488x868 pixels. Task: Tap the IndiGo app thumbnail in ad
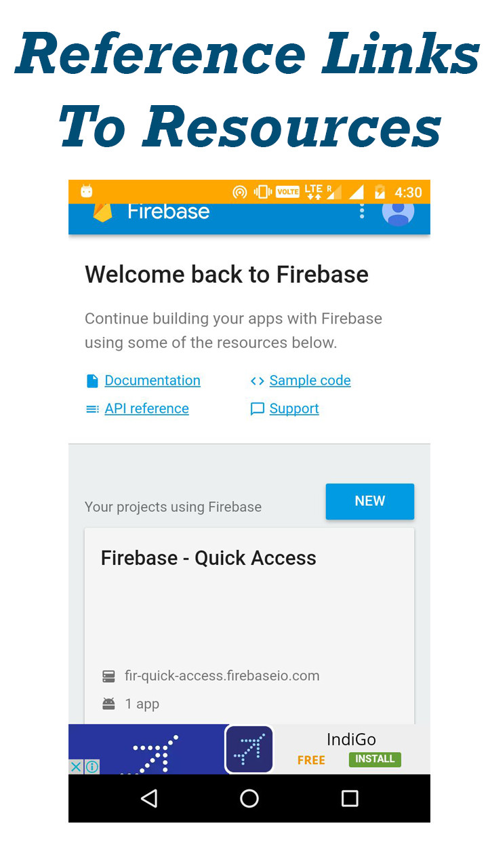click(x=249, y=749)
